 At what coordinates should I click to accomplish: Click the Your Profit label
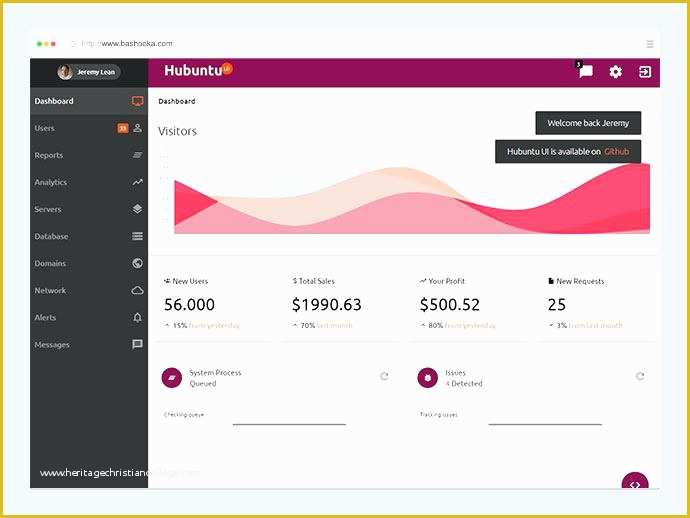click(x=446, y=281)
